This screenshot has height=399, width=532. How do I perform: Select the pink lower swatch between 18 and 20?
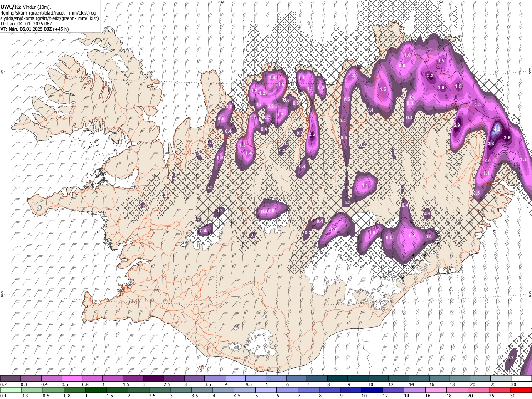(x=456, y=390)
